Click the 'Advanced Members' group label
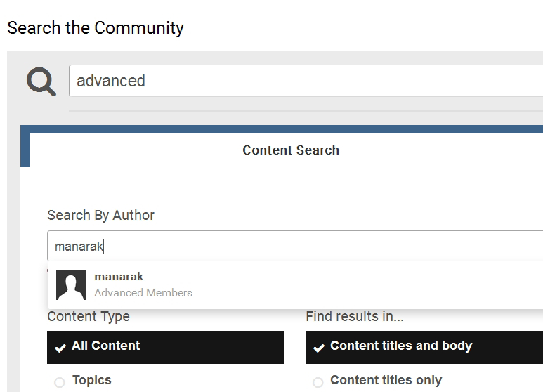Image resolution: width=543 pixels, height=392 pixels. [143, 293]
